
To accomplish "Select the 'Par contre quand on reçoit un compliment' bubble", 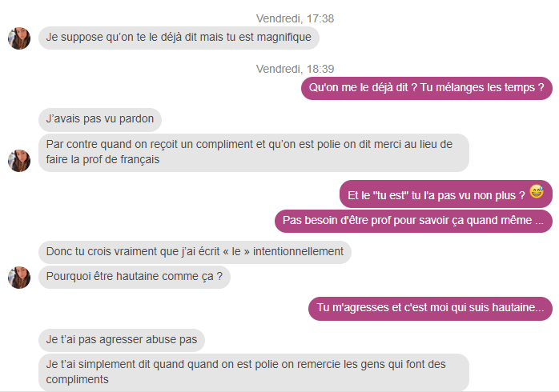I will tap(254, 152).
